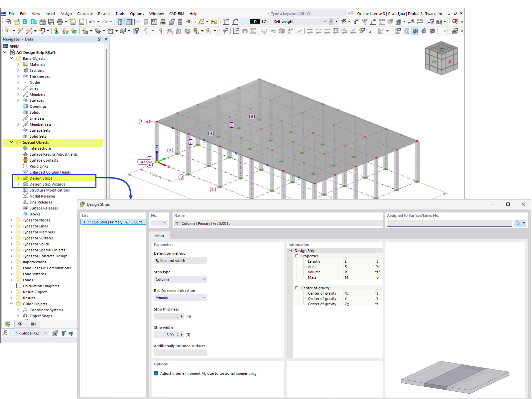Select design strip 1 in the List
Screen dimensions: 532x399
113,222
